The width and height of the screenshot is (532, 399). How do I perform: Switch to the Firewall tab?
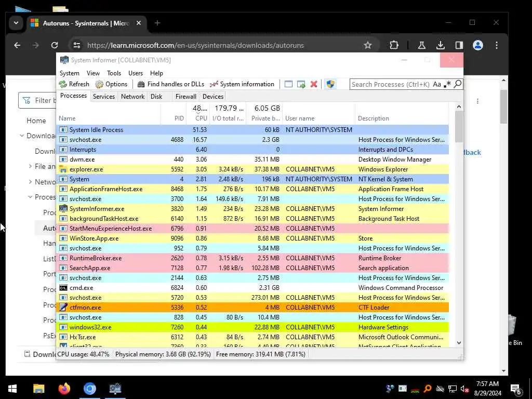click(x=185, y=96)
